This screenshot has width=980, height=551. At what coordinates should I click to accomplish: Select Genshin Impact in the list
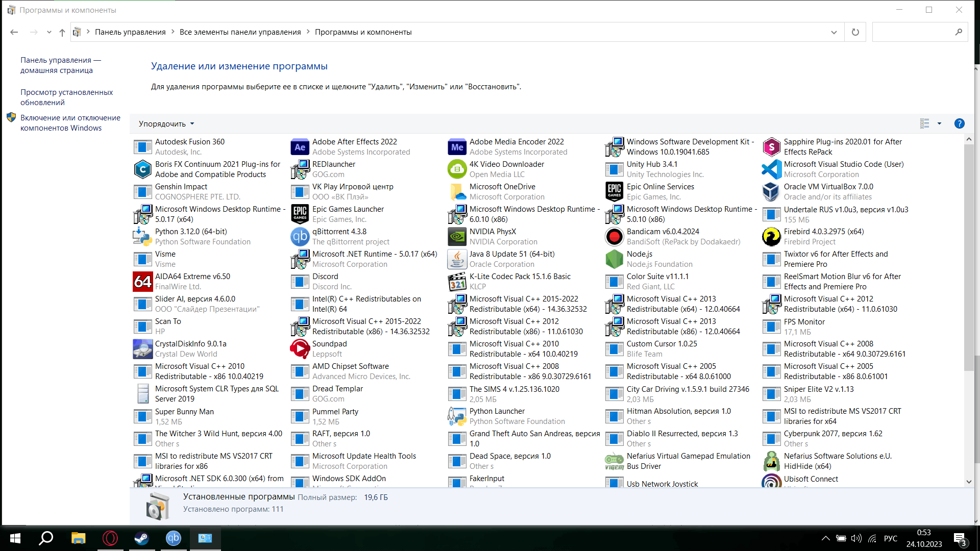point(209,192)
